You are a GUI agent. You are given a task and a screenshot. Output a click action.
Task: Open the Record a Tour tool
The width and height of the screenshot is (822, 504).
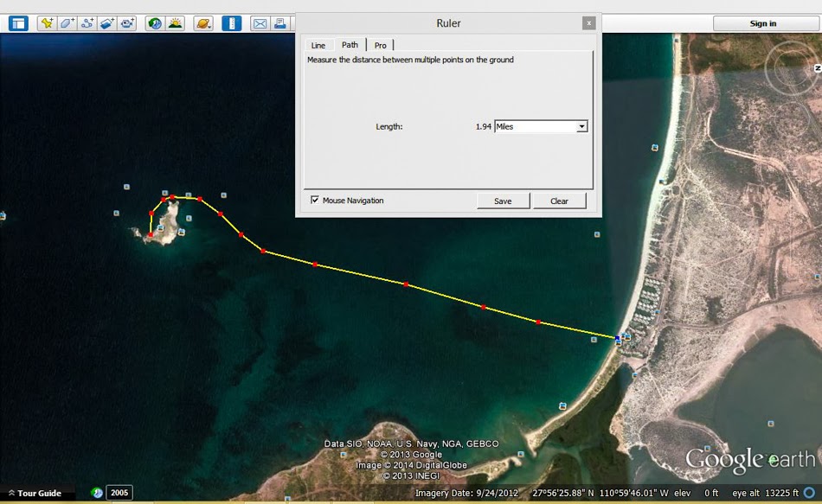point(127,23)
